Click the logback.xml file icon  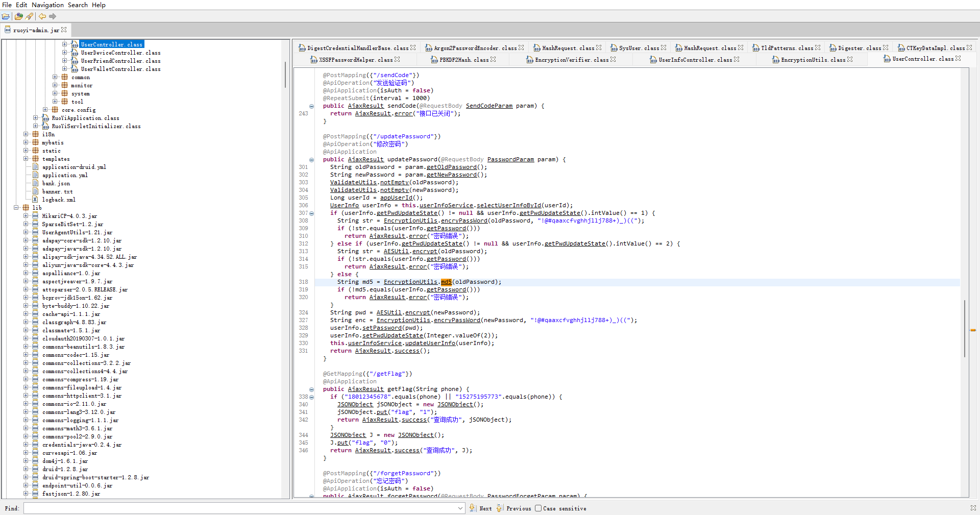coord(35,200)
